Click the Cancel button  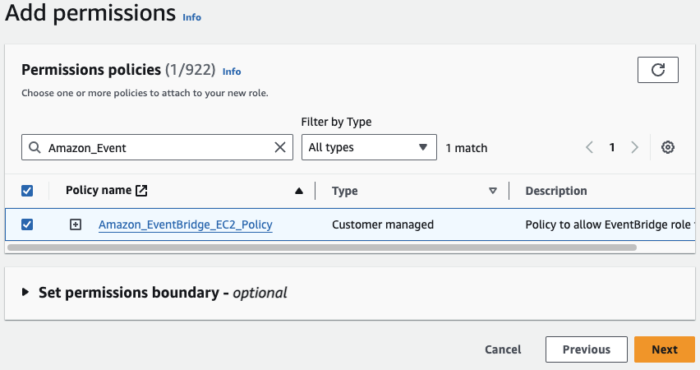point(503,349)
